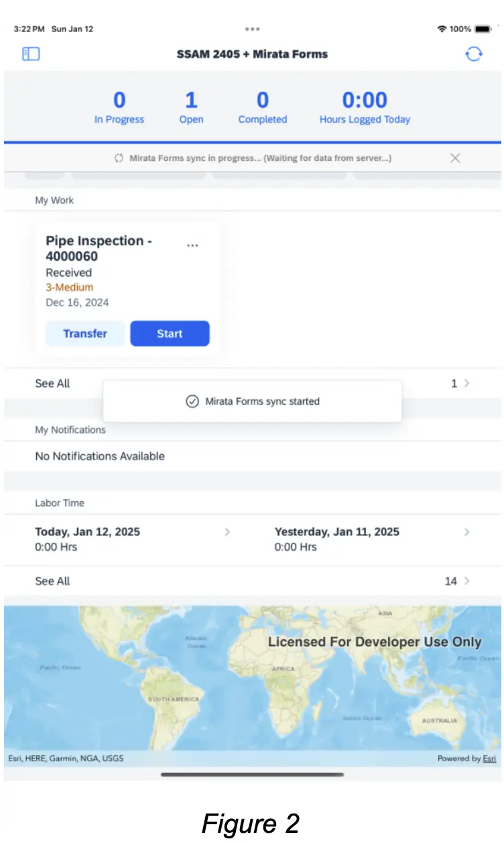Open the sidebar panel icon
504x843 pixels.
[31, 54]
